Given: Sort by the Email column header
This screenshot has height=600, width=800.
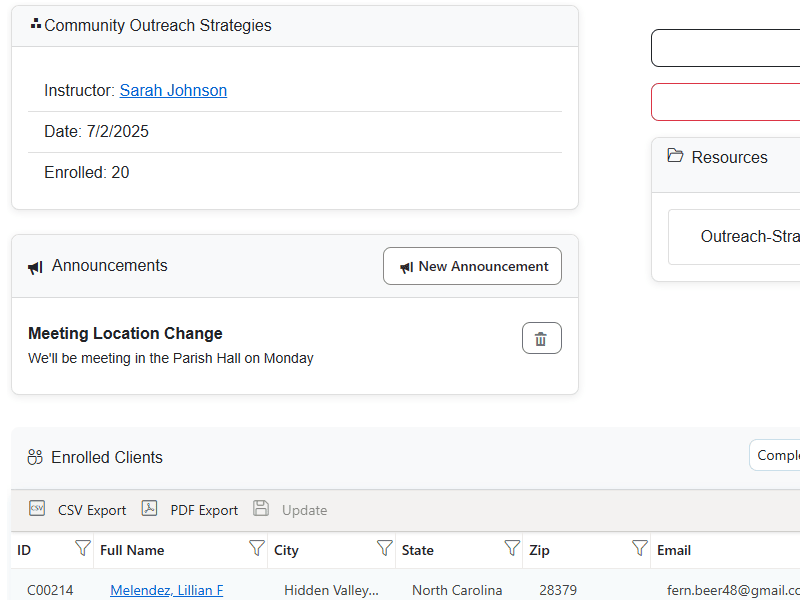Looking at the screenshot, I should [x=673, y=550].
